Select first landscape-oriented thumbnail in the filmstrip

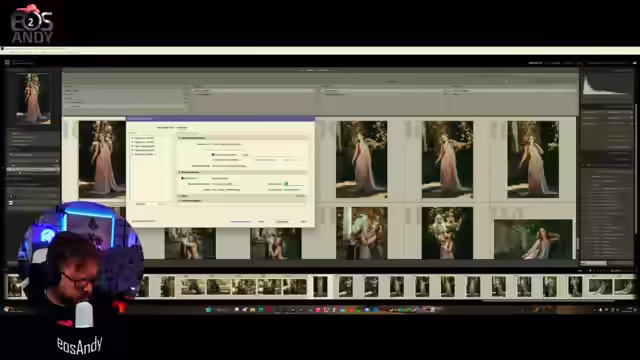tap(193, 287)
